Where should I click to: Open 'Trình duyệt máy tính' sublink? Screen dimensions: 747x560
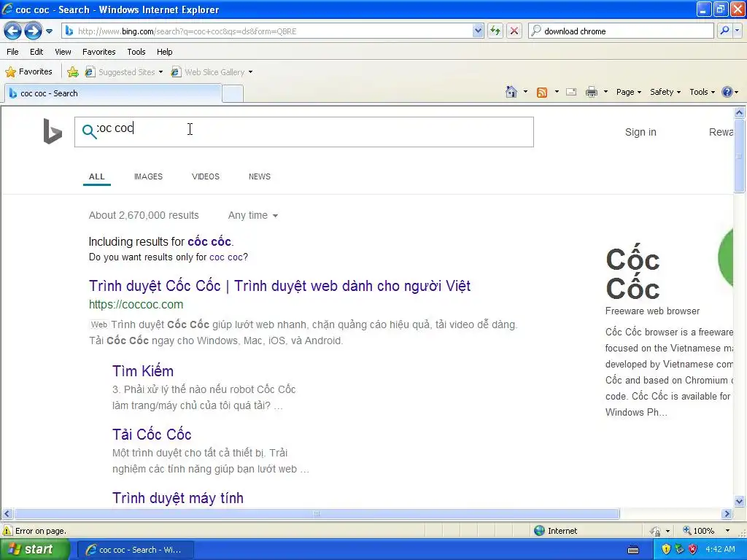pyautogui.click(x=178, y=498)
